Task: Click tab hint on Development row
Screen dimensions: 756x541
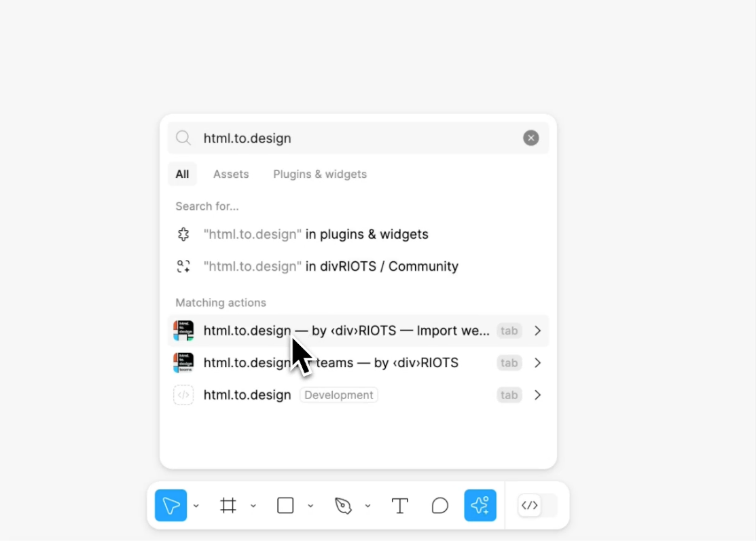Action: click(x=509, y=395)
